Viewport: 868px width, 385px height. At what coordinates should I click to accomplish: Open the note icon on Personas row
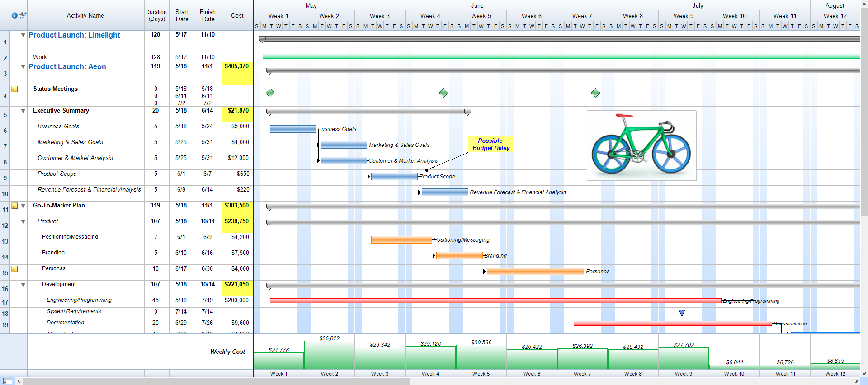click(x=14, y=269)
